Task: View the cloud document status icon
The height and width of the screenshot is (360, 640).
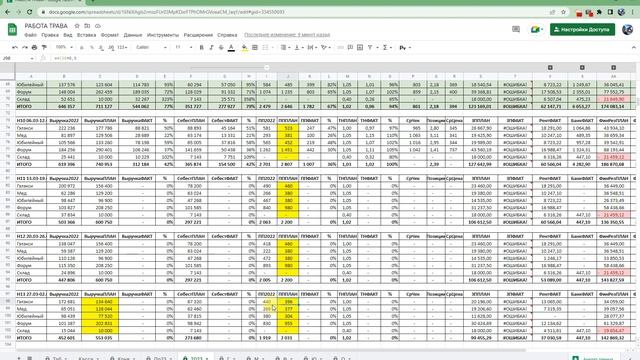Action: click(x=98, y=26)
